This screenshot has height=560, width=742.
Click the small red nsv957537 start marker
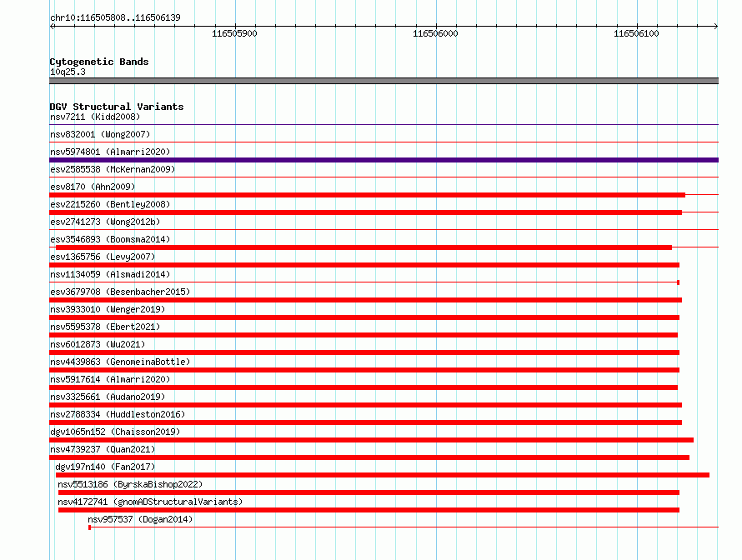coord(89,527)
